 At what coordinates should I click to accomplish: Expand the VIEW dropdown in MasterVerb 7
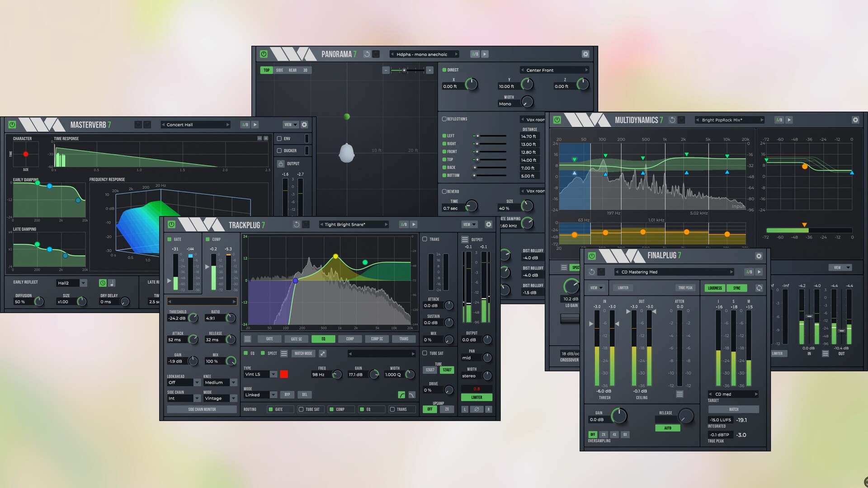pos(291,125)
